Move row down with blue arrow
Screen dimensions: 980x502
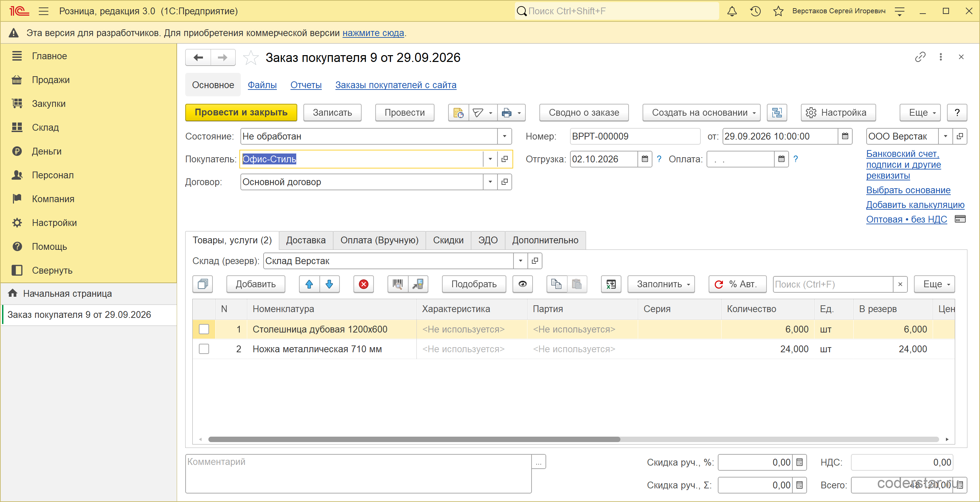click(x=330, y=284)
